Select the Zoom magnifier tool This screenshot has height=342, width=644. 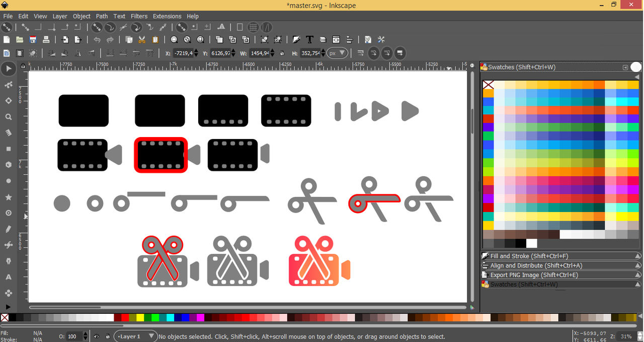tap(8, 117)
